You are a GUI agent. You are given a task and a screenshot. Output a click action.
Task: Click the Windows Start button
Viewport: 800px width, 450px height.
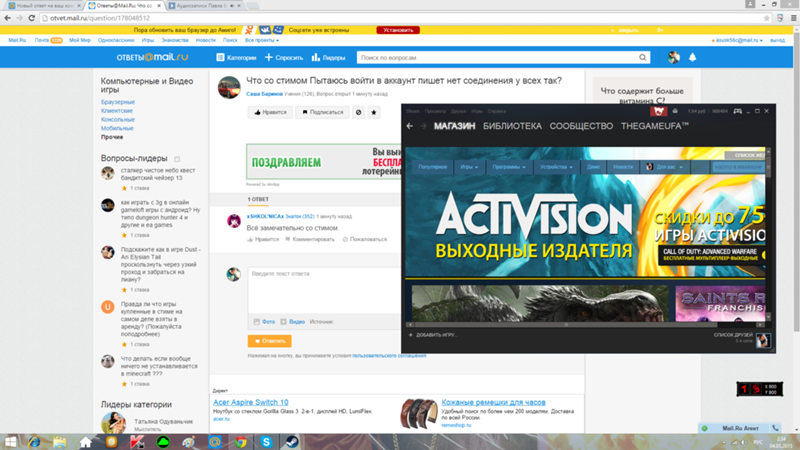10,442
